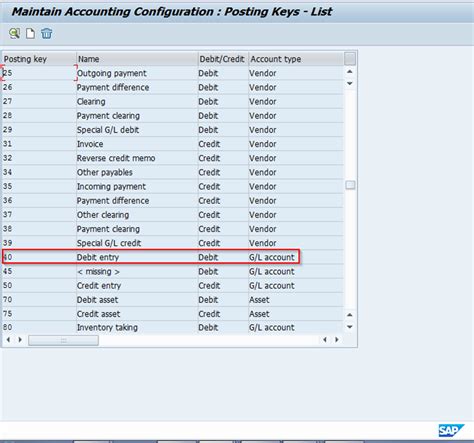Select posting key 75 cell

(39, 314)
